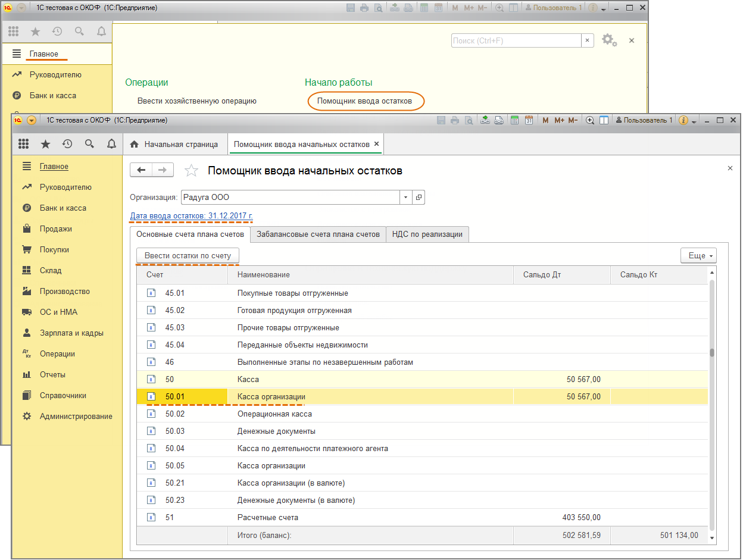Open the calculator in the front window toolbar
This screenshot has height=560, width=743.
(516, 120)
